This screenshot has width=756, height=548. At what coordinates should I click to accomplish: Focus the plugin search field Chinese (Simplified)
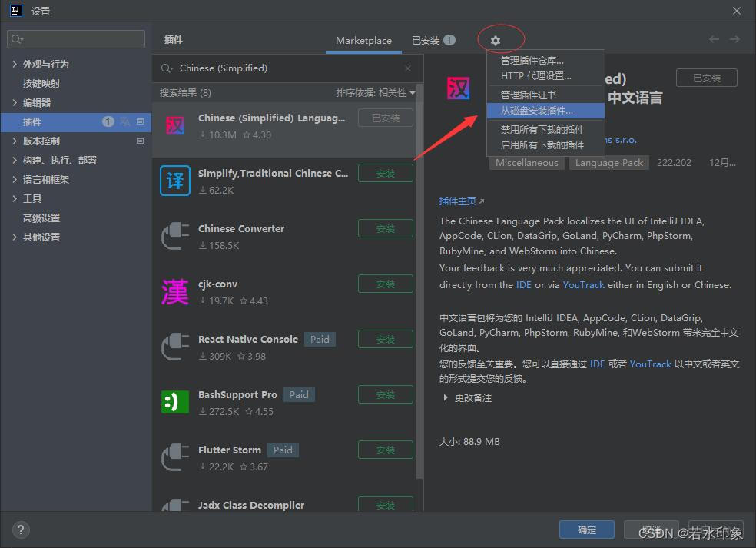point(288,68)
